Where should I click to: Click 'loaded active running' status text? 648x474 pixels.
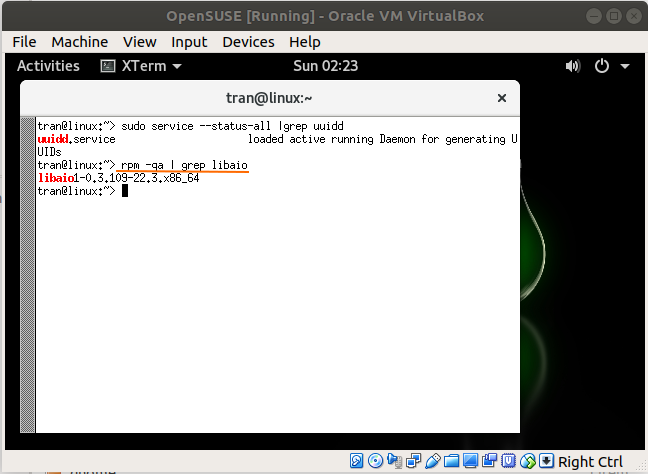click(311, 139)
